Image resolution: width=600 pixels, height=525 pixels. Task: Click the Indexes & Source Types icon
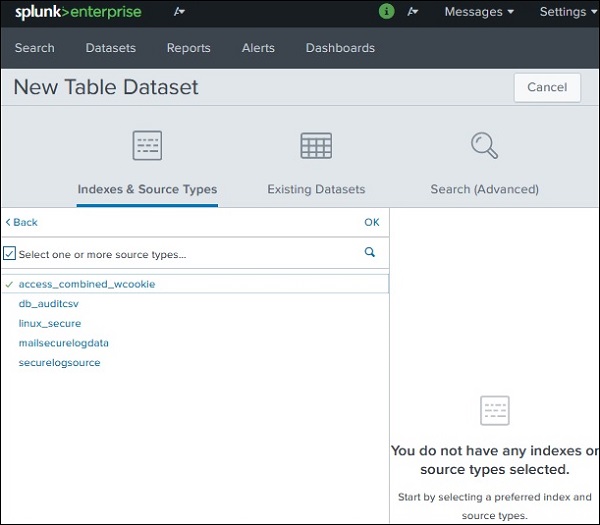pyautogui.click(x=147, y=146)
